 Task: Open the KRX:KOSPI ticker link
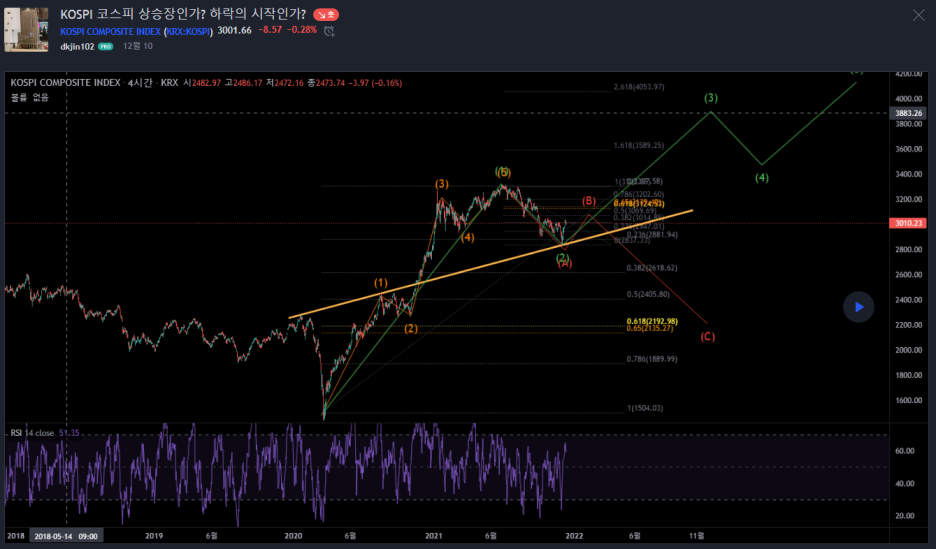[x=188, y=32]
